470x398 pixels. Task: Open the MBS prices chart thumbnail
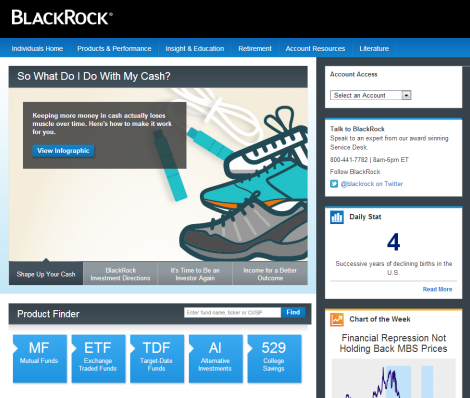coord(393,378)
